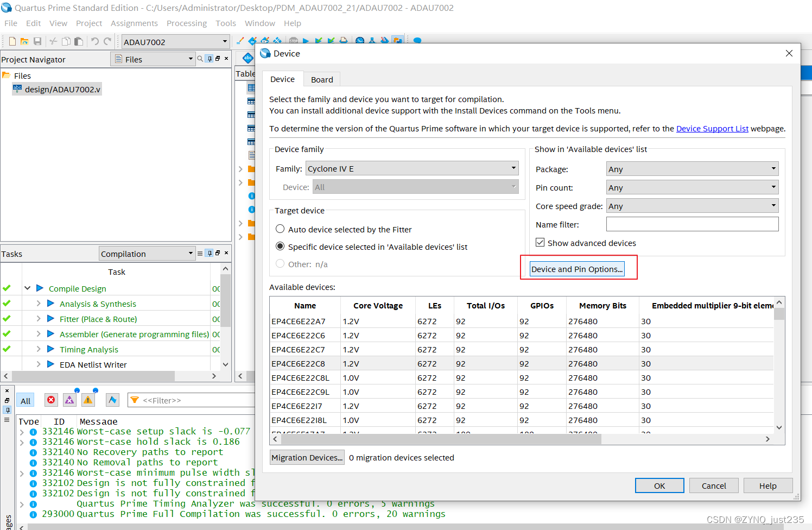Expand Worst-case setup slack message

[22, 432]
